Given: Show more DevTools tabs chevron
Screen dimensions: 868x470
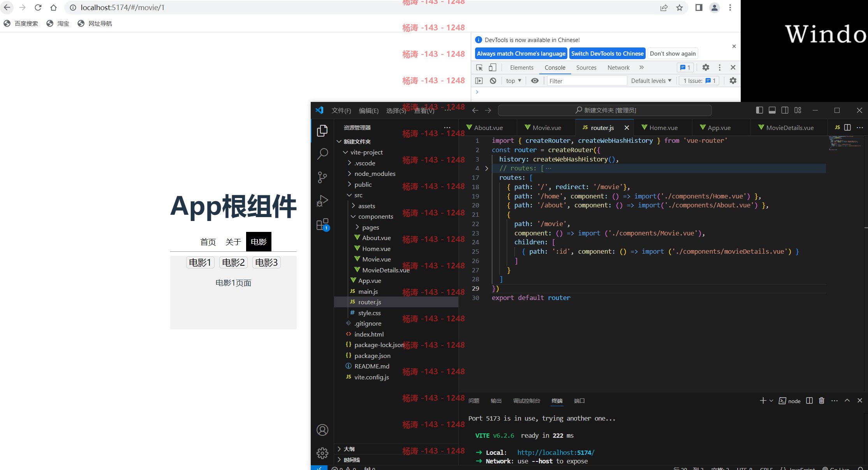Looking at the screenshot, I should click(641, 67).
